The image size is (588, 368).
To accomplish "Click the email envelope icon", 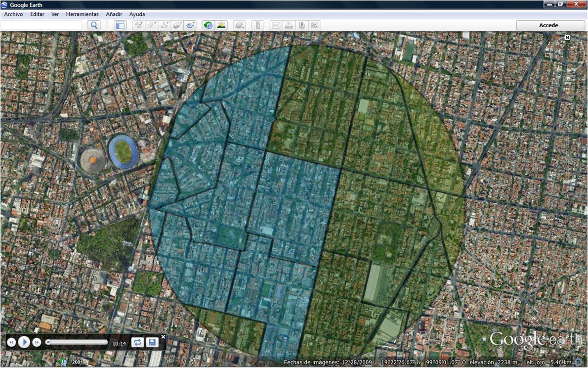I will [x=276, y=25].
